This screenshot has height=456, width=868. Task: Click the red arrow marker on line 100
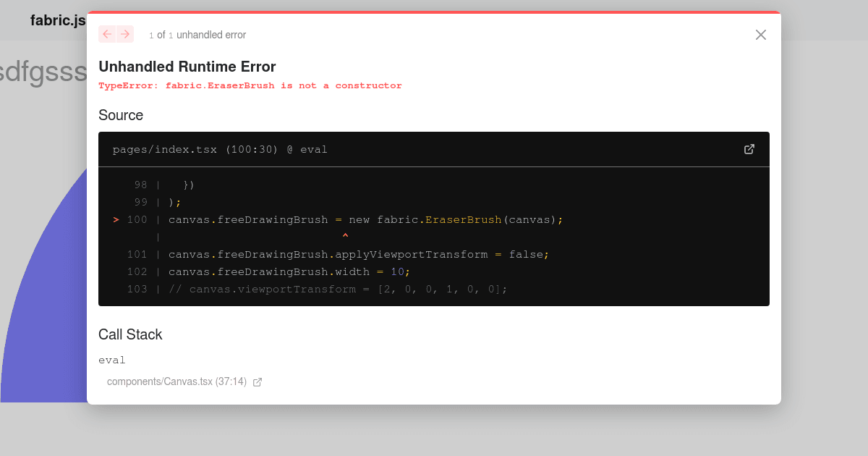(x=115, y=219)
